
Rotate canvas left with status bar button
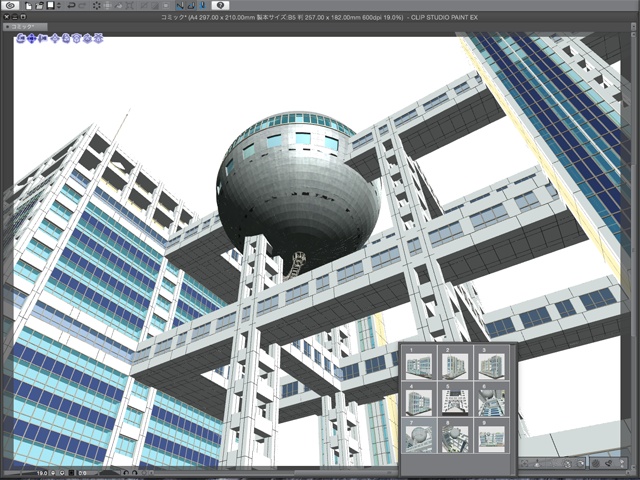[x=126, y=473]
